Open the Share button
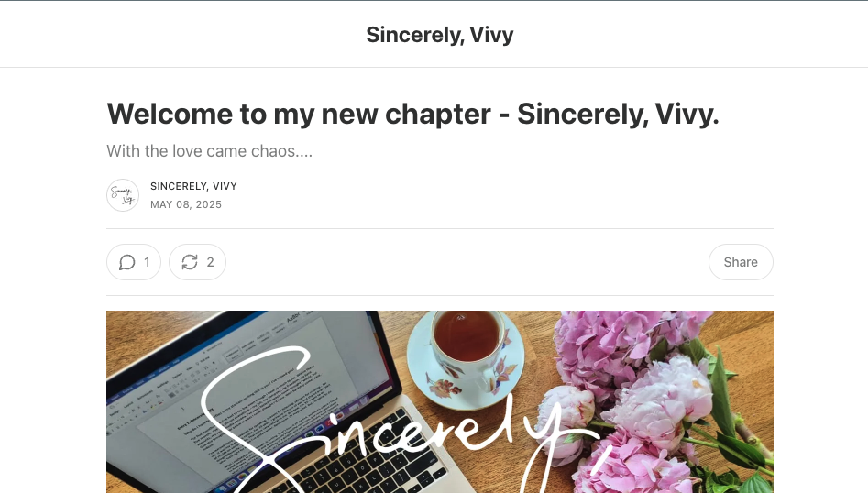Screen dimensions: 868x493 [x=741, y=262]
